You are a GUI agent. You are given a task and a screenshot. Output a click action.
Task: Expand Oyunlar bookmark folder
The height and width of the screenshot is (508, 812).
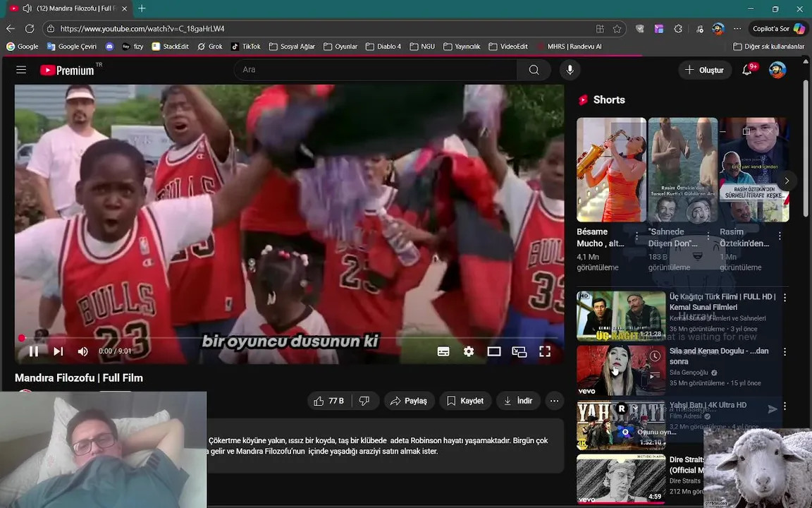[x=340, y=47]
